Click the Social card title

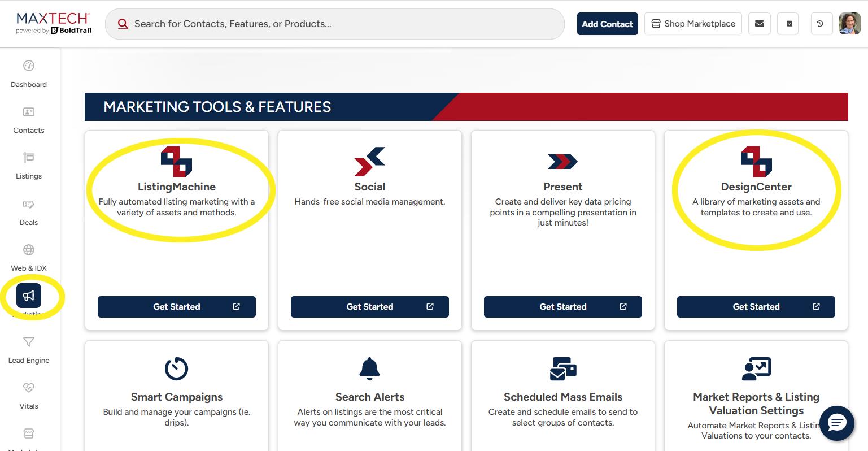pos(370,187)
